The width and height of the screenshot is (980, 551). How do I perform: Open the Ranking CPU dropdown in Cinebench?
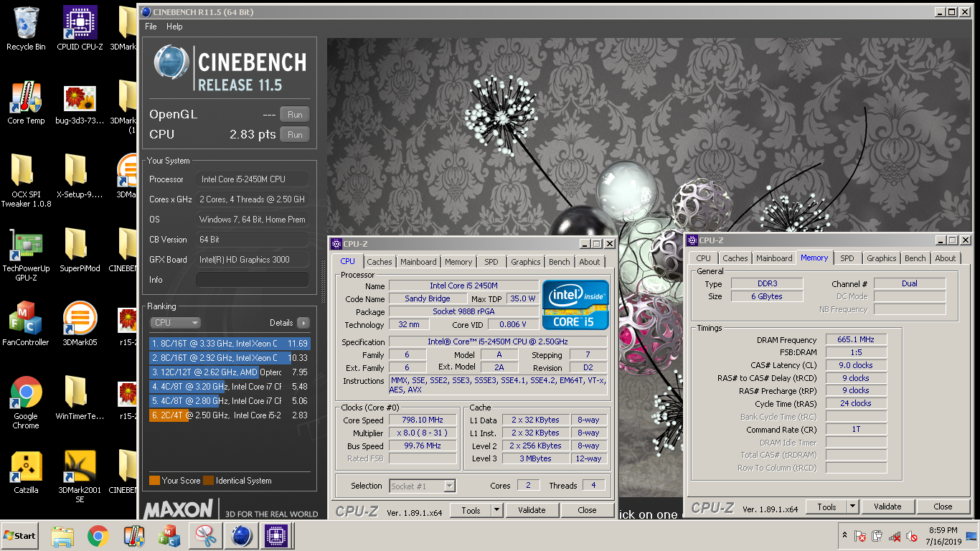(x=175, y=323)
